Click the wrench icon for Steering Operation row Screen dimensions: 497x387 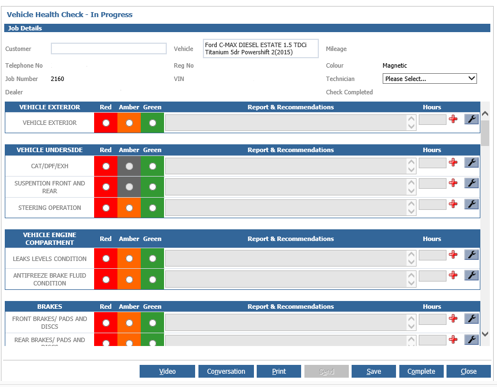tap(471, 204)
